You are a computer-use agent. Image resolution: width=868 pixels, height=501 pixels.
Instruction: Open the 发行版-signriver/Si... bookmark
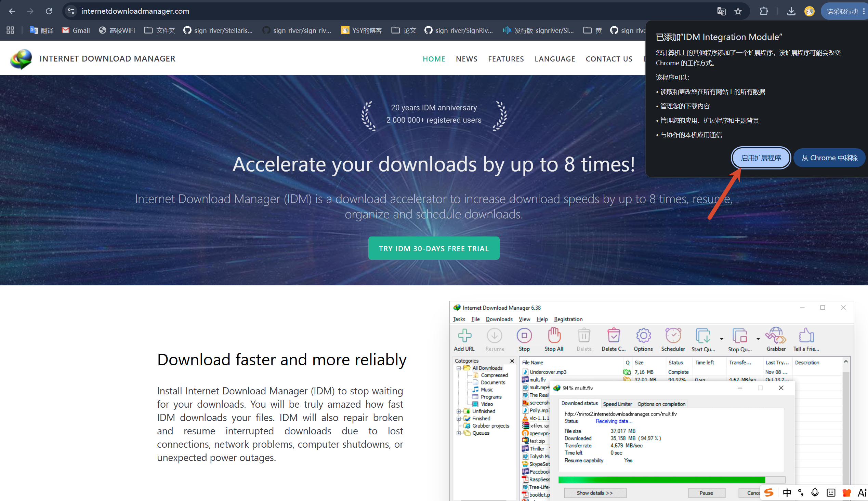538,30
